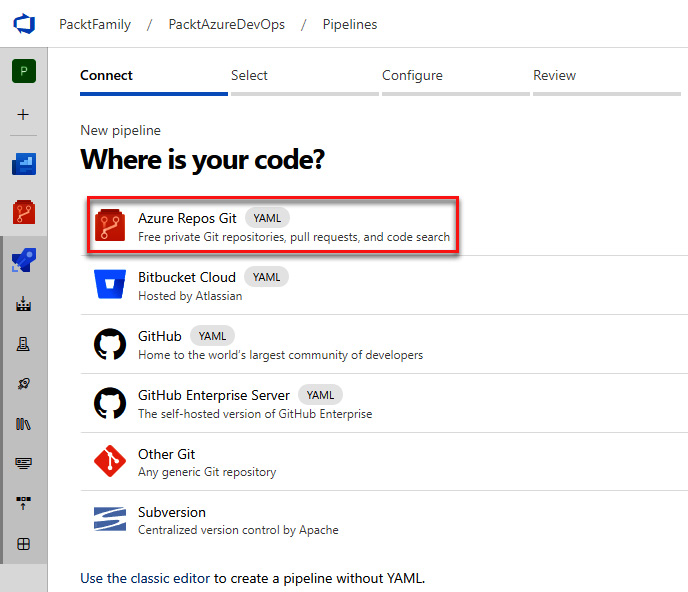Click the GitHub Enterprise Server octocat icon
The height and width of the screenshot is (592, 688).
[110, 403]
